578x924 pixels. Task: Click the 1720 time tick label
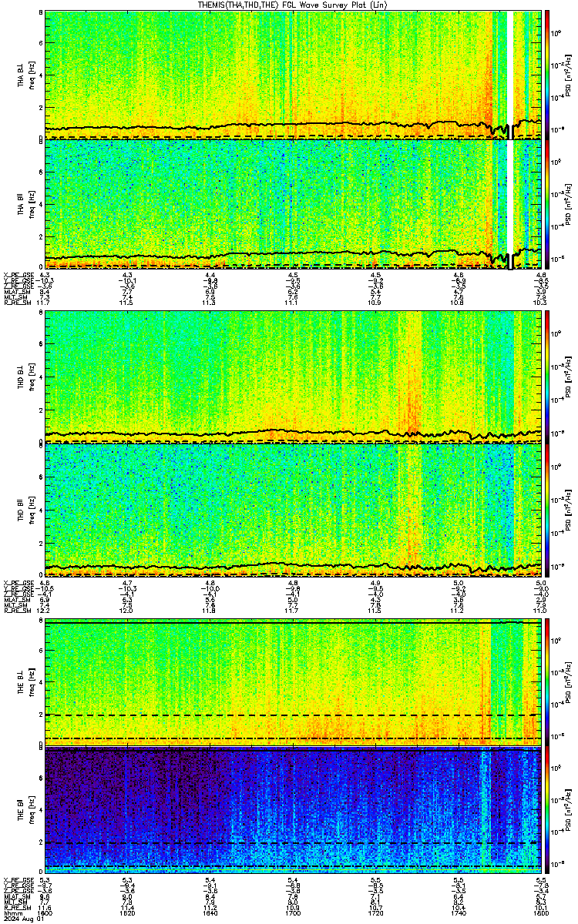[x=376, y=913]
